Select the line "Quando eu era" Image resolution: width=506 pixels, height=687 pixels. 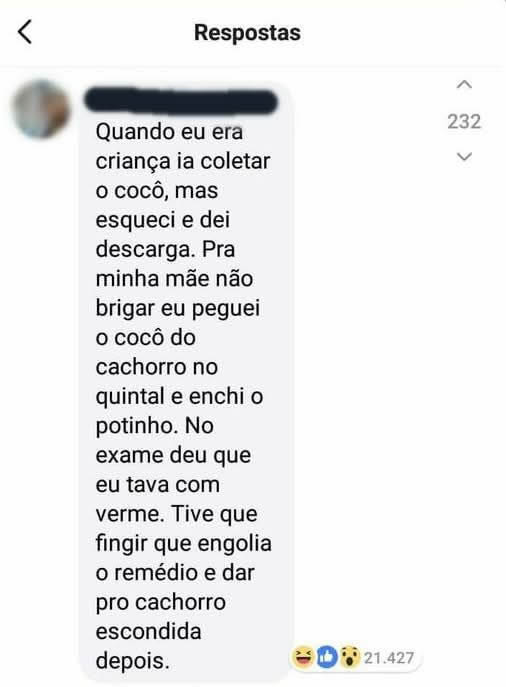pos(169,132)
